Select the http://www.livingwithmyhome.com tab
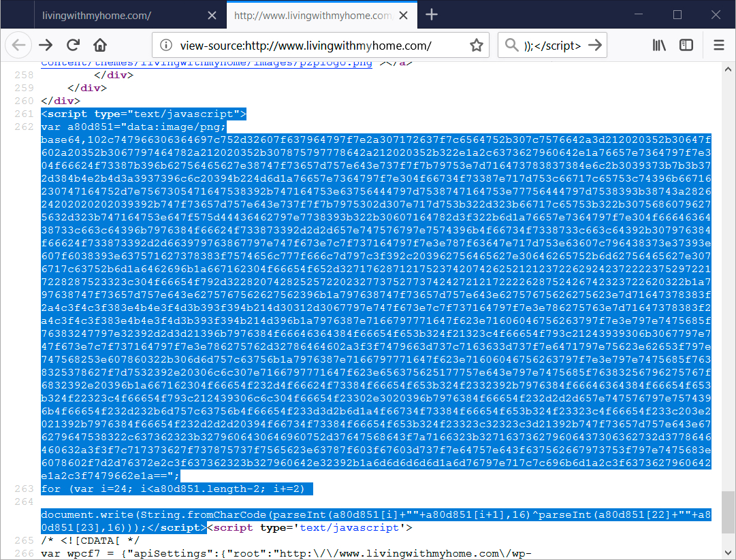This screenshot has height=560, width=736. tap(322, 16)
